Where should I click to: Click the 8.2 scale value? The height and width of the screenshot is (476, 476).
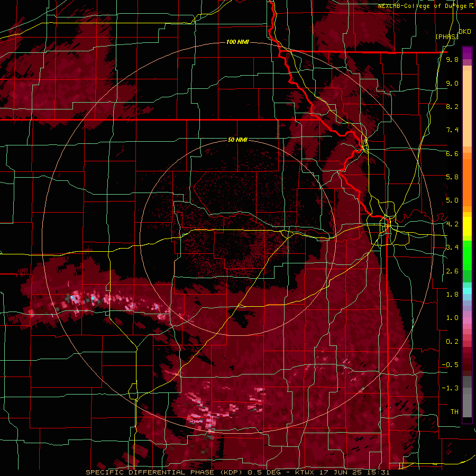click(x=452, y=106)
